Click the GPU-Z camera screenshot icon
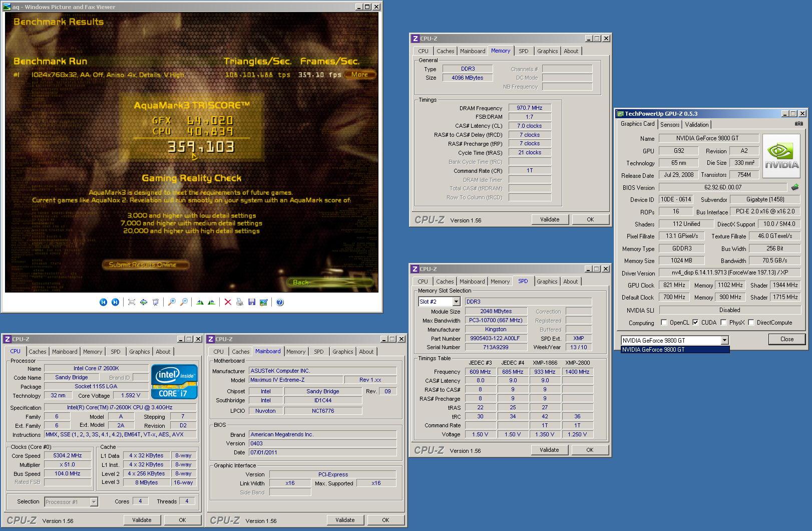The image size is (812, 531). click(x=799, y=124)
